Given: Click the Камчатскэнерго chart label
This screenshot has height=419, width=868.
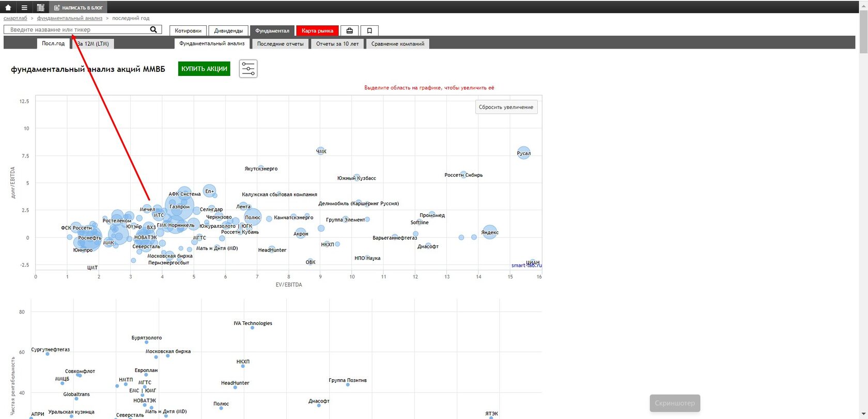Looking at the screenshot, I should (x=293, y=218).
